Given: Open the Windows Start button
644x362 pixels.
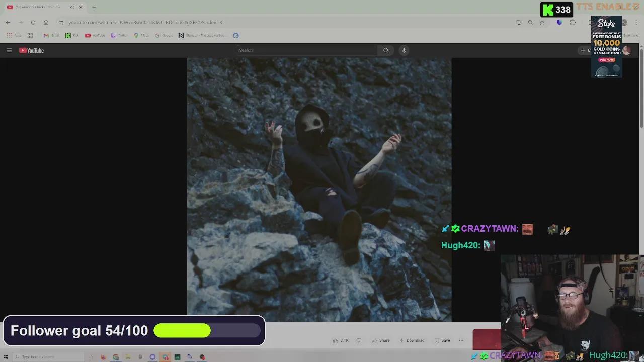Looking at the screenshot, I should coord(6,357).
